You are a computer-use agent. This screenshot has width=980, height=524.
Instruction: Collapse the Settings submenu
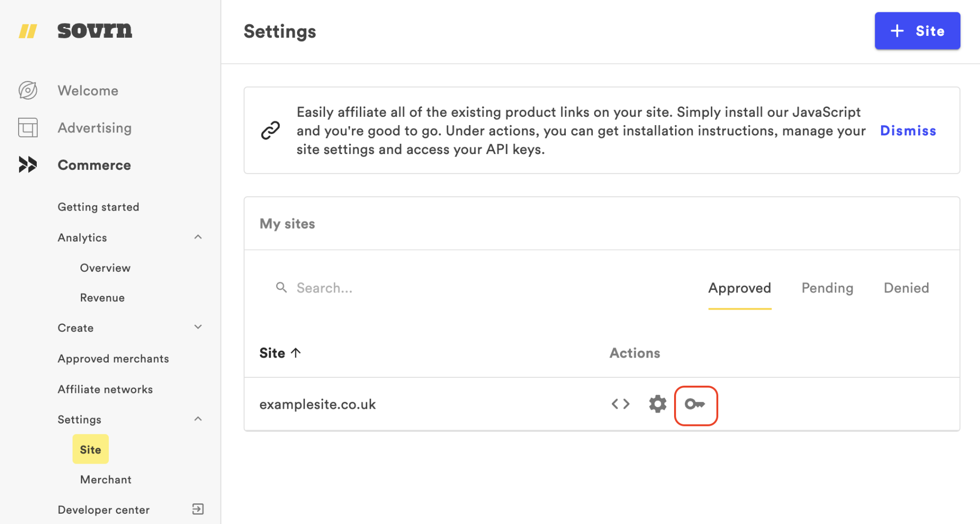[x=198, y=419]
